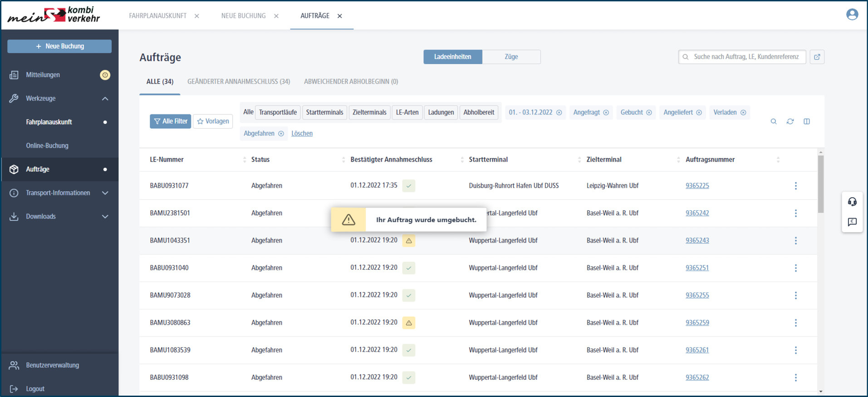Click warning triangle in the umgebucht tooltip
This screenshot has height=397, width=868.
click(x=348, y=220)
